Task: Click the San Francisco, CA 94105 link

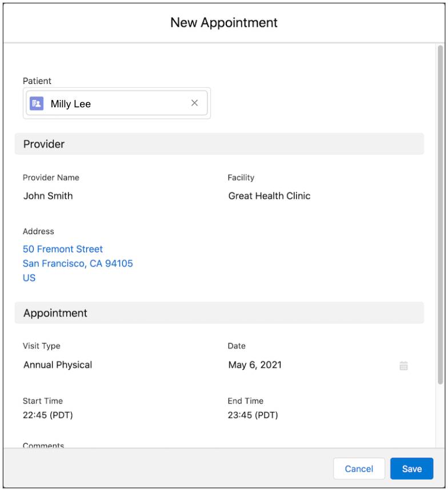Action: coord(77,263)
